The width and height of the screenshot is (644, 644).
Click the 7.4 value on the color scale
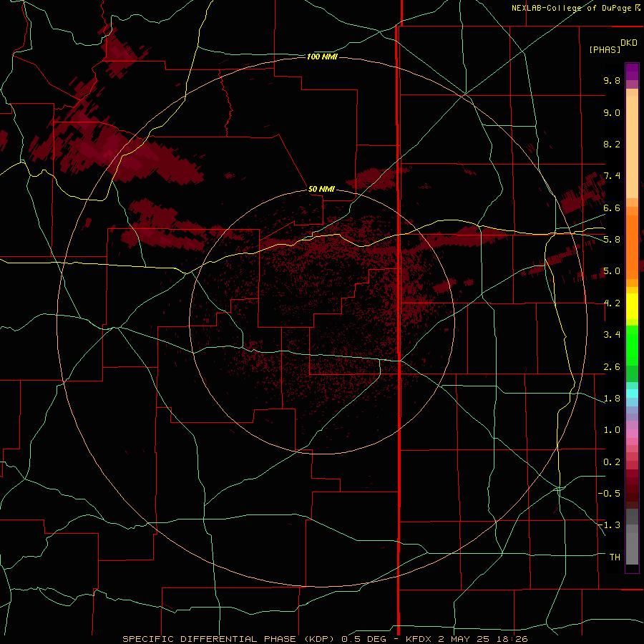(612, 176)
